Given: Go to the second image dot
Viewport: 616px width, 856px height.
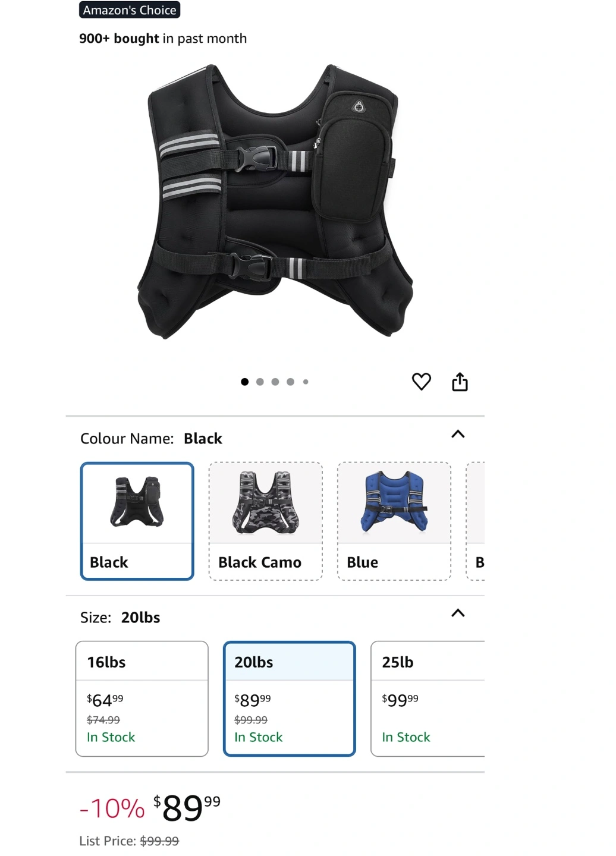Looking at the screenshot, I should pos(260,382).
